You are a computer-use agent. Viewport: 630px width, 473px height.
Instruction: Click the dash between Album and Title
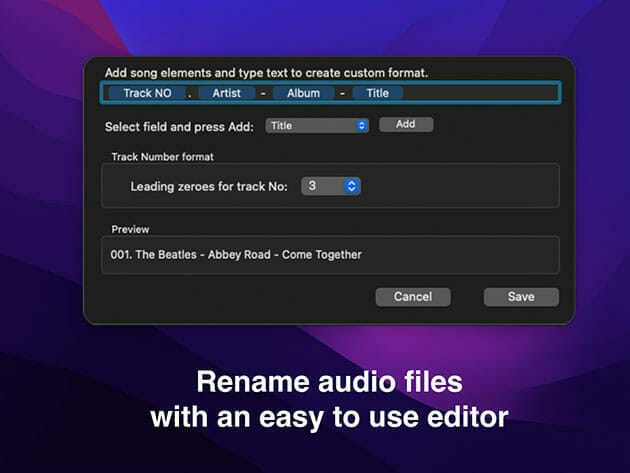coord(341,93)
